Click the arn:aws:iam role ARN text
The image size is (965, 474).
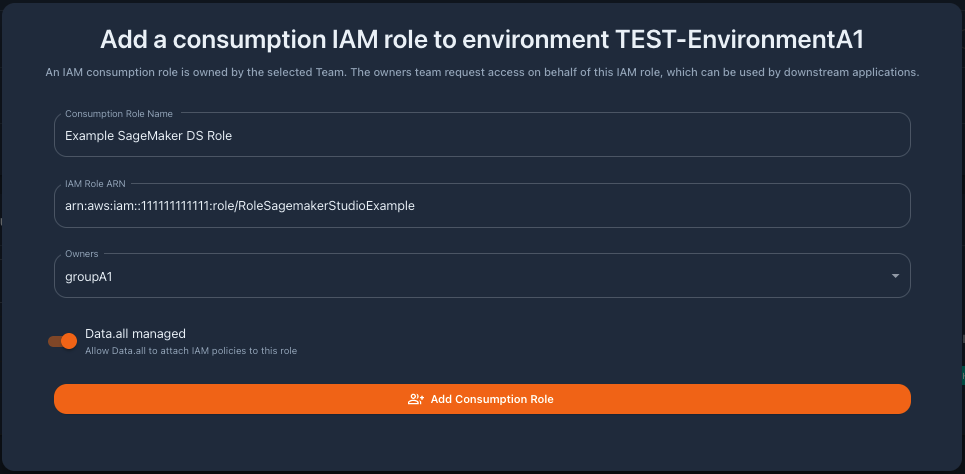click(239, 206)
